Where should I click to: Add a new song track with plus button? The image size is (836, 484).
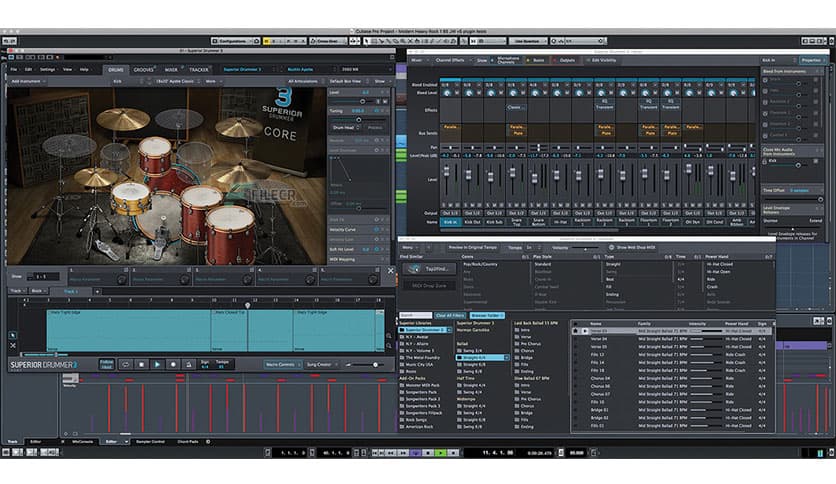(x=97, y=292)
